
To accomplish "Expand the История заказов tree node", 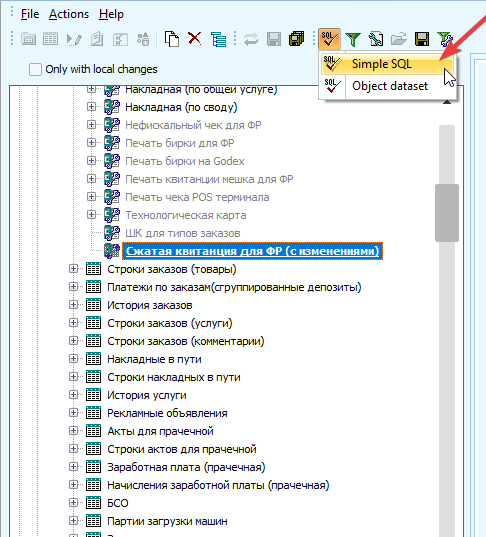I will tap(73, 305).
